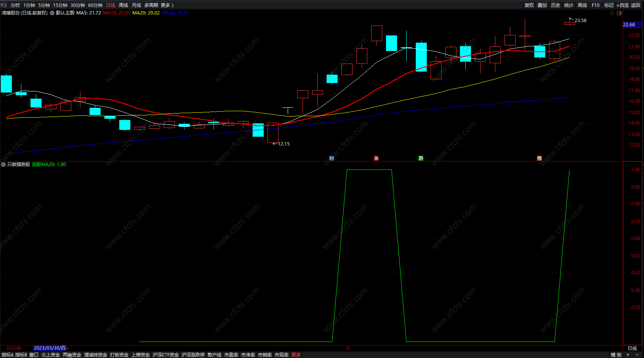Click the 选股MA20: 1.00 indicator value

click(49, 165)
